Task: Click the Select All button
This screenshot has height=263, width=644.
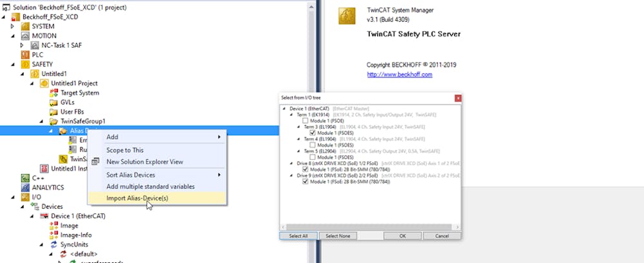Action: 298,236
